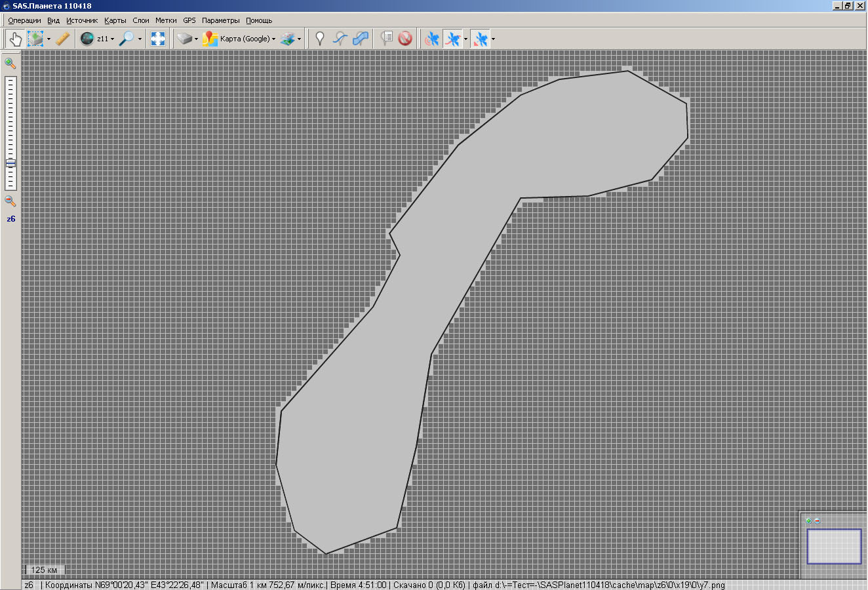868x590 pixels.
Task: Select the hand pan tool
Action: point(14,39)
